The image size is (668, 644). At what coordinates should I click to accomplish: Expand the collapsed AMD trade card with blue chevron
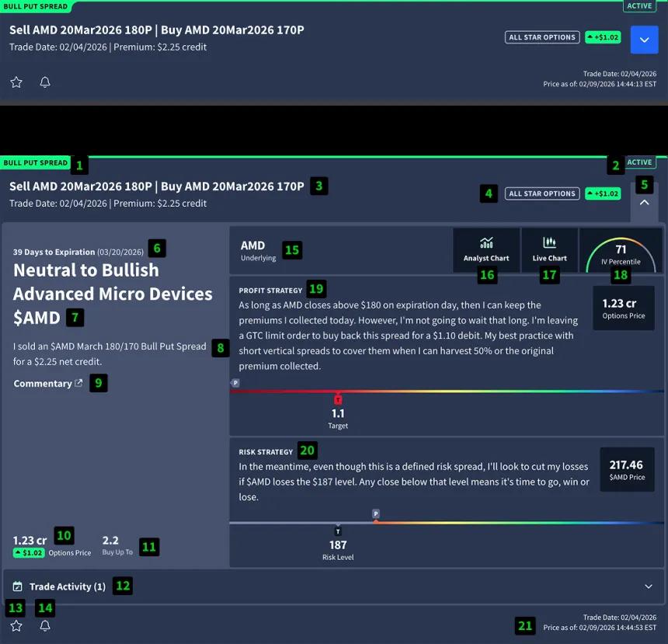[x=644, y=40]
